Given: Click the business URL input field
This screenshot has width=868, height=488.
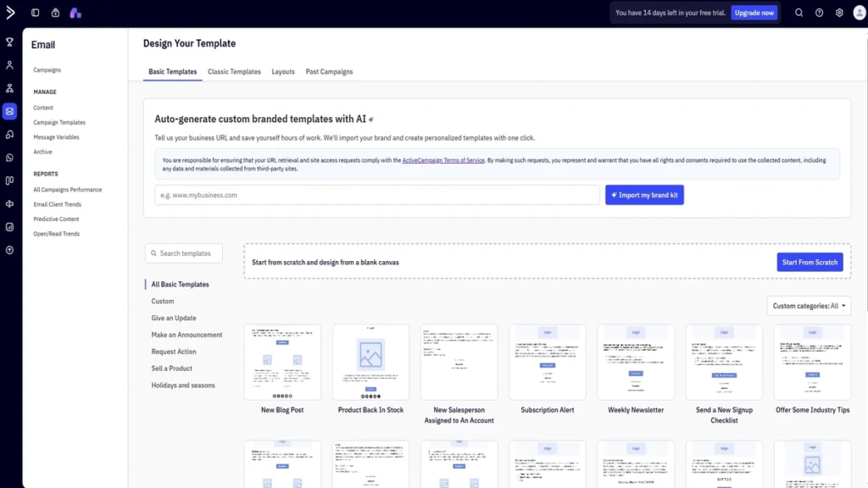Looking at the screenshot, I should coord(377,195).
